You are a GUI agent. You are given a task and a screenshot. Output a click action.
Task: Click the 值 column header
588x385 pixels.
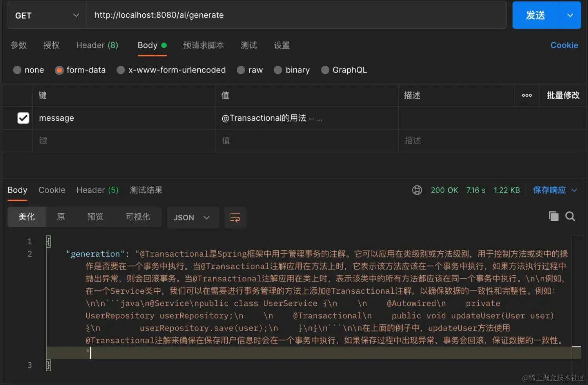point(225,95)
